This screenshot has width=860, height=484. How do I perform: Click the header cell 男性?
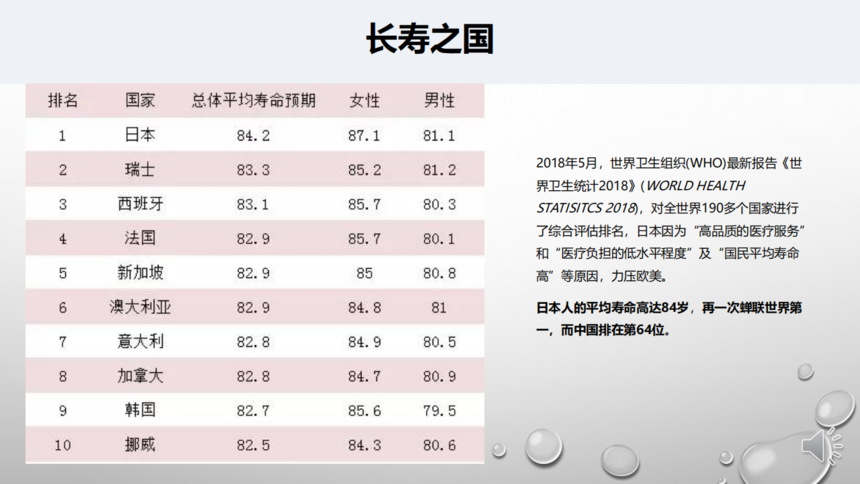pyautogui.click(x=439, y=100)
